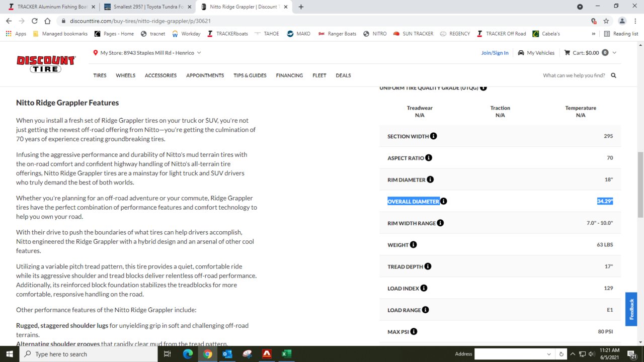Open Apps shortcut in bookmarks bar
644x362 pixels.
point(16,34)
